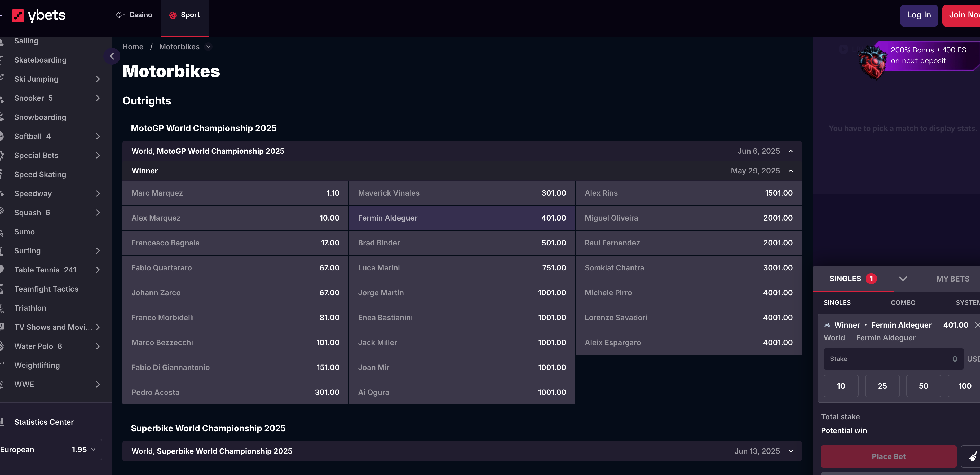Image resolution: width=980 pixels, height=475 pixels.
Task: Expand Ski Jumping submenu arrow
Action: click(98, 79)
